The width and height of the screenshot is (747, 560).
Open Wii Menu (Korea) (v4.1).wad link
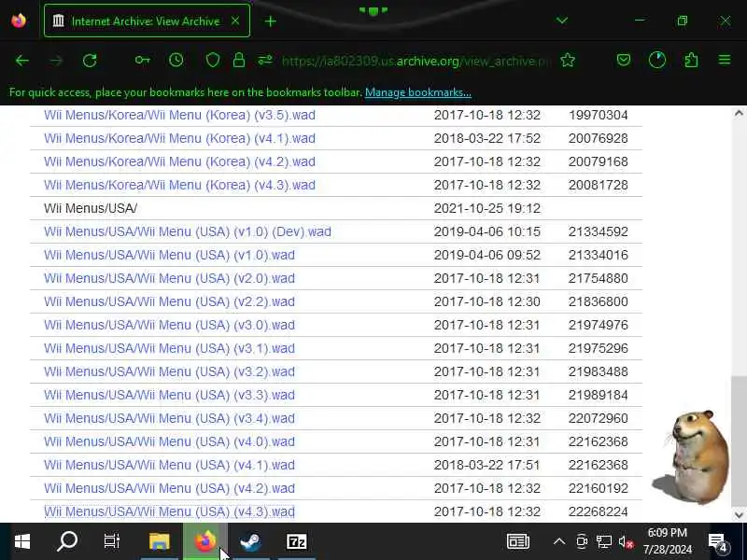coord(179,138)
